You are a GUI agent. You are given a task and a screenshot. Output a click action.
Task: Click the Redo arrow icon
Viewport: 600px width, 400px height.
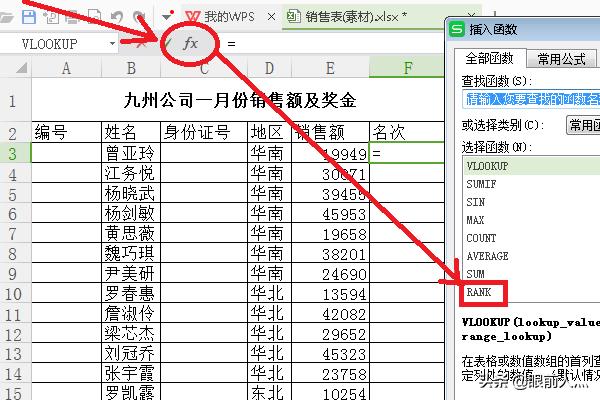[x=137, y=17]
